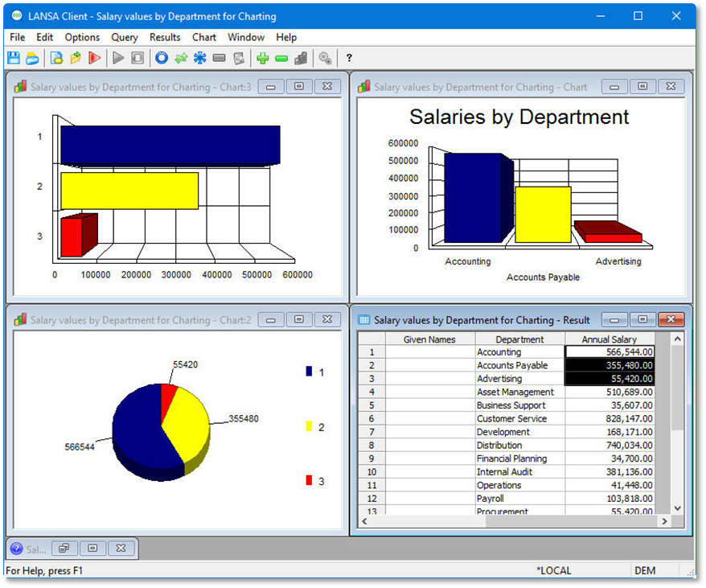Image resolution: width=706 pixels, height=588 pixels.
Task: Open the Chart menu
Action: pos(203,37)
